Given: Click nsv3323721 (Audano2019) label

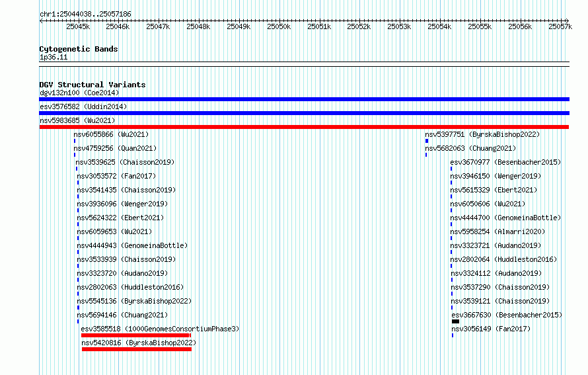Looking at the screenshot, I should tap(496, 245).
